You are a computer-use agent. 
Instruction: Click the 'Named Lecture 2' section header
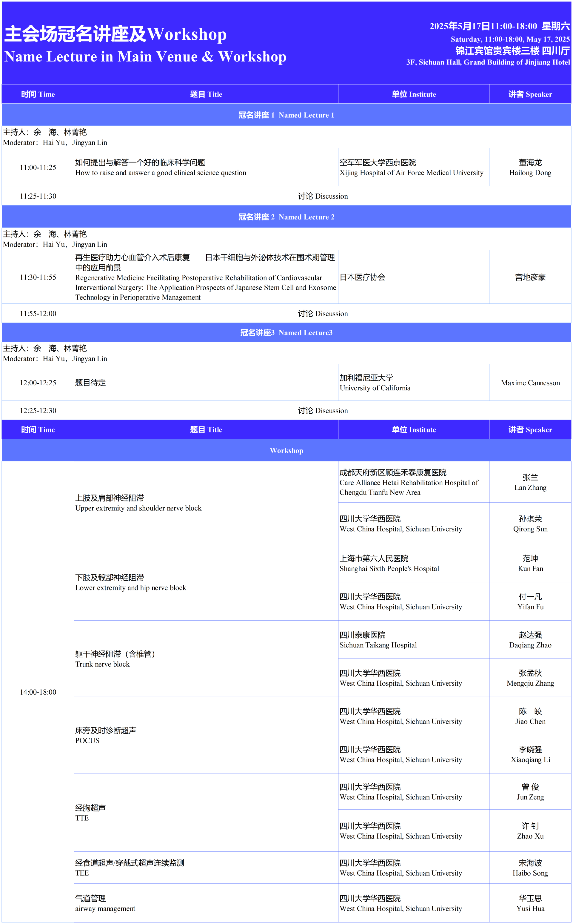click(x=286, y=217)
